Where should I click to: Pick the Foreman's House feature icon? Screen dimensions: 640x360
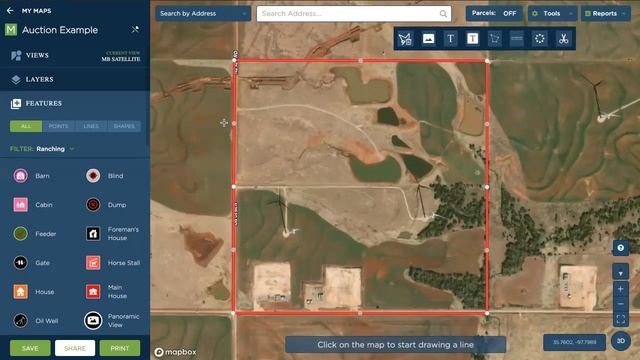pyautogui.click(x=93, y=234)
